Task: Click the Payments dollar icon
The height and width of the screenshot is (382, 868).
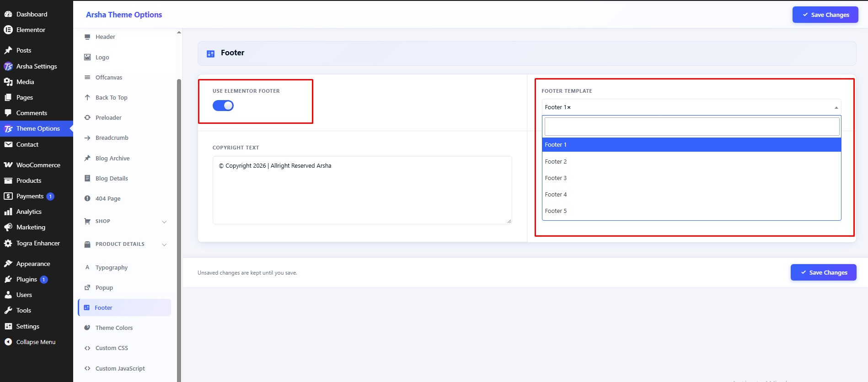Action: point(8,196)
